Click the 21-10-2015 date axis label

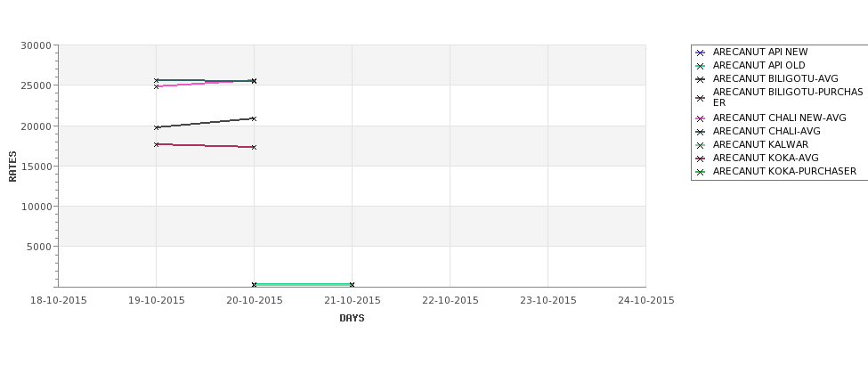point(352,301)
